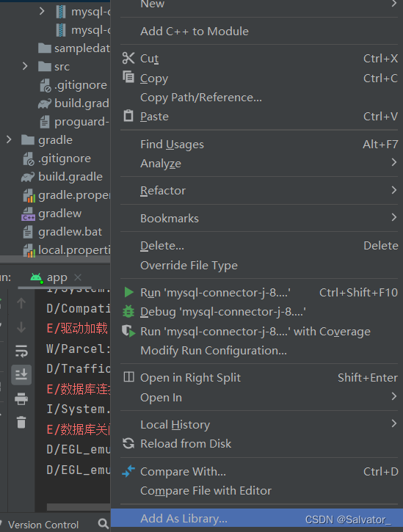Image resolution: width=403 pixels, height=532 pixels.
Task: Click the Compare With arrows icon
Action: 128,471
